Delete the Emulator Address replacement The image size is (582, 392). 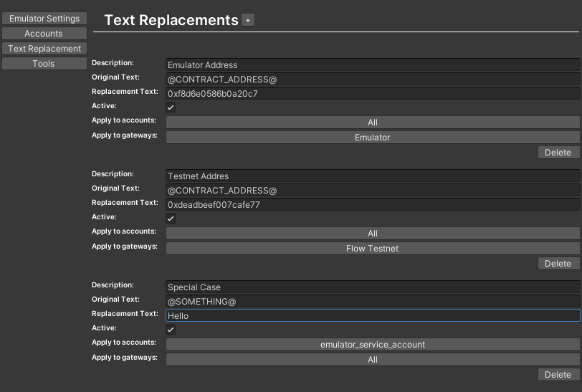[x=558, y=153]
